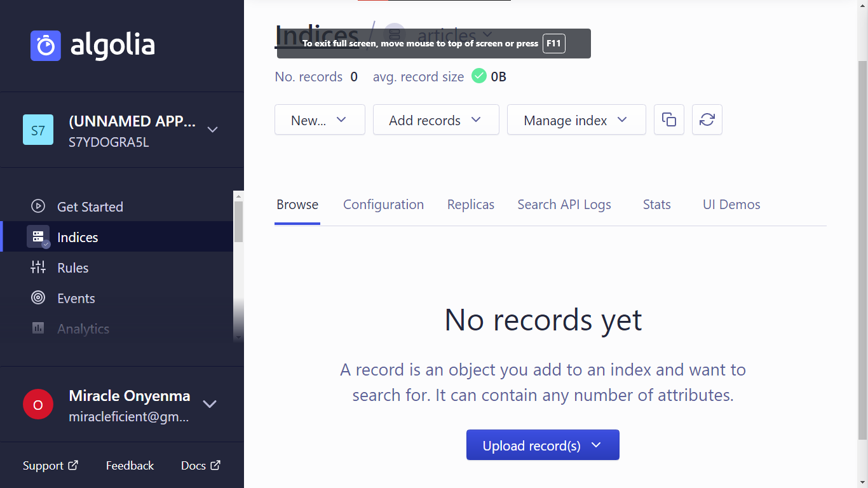Screen dimensions: 868x488
Task: Open the Indices panel icon
Action: [x=38, y=236]
